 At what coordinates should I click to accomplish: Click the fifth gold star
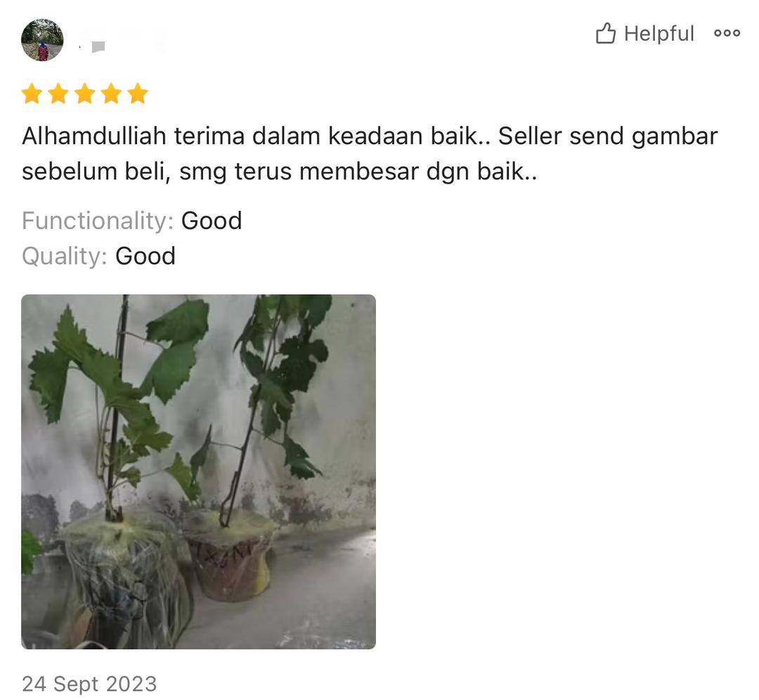coord(138,93)
